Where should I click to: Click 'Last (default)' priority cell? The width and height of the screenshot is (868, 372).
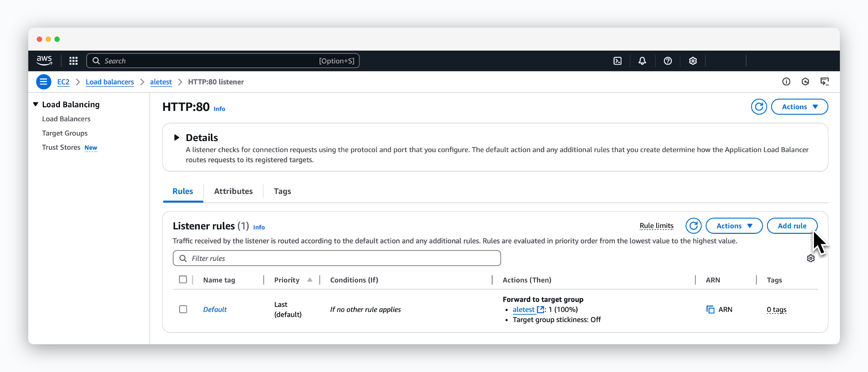(x=288, y=309)
